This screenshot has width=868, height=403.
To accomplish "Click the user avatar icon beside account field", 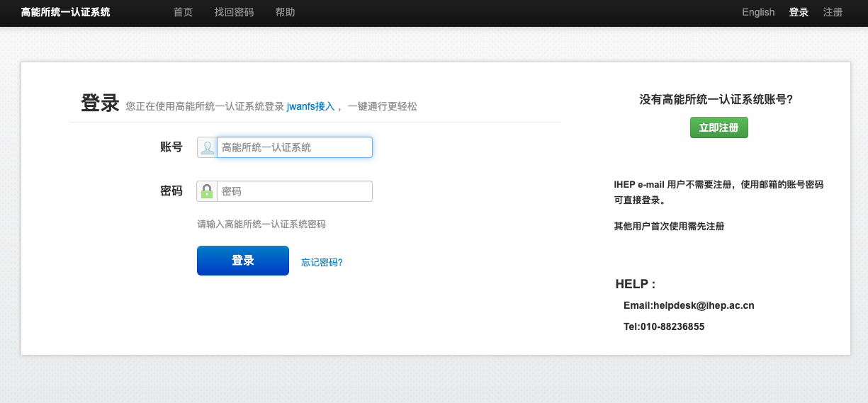I will click(x=207, y=147).
